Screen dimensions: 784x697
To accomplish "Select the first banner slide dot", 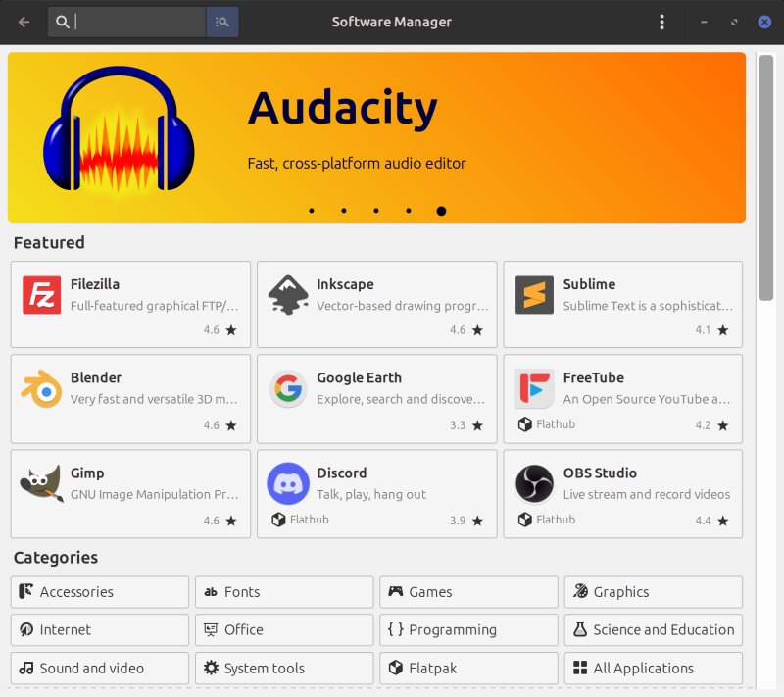I will [312, 211].
